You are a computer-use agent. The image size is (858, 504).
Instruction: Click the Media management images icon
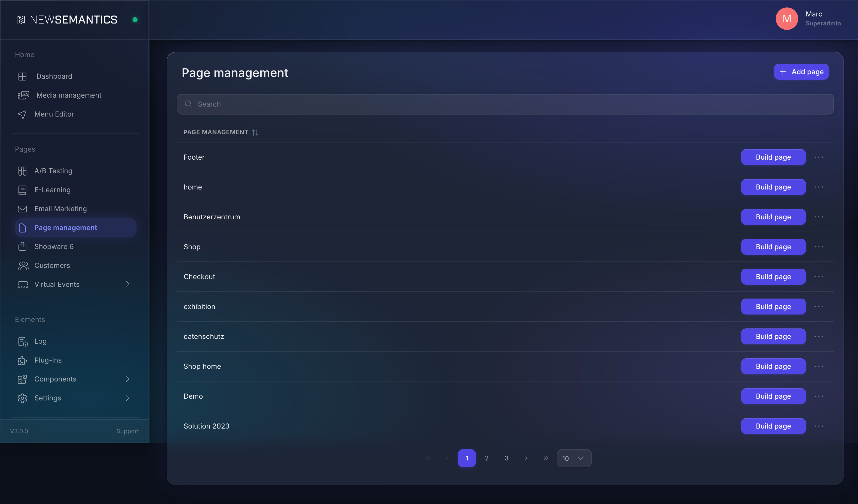click(23, 95)
